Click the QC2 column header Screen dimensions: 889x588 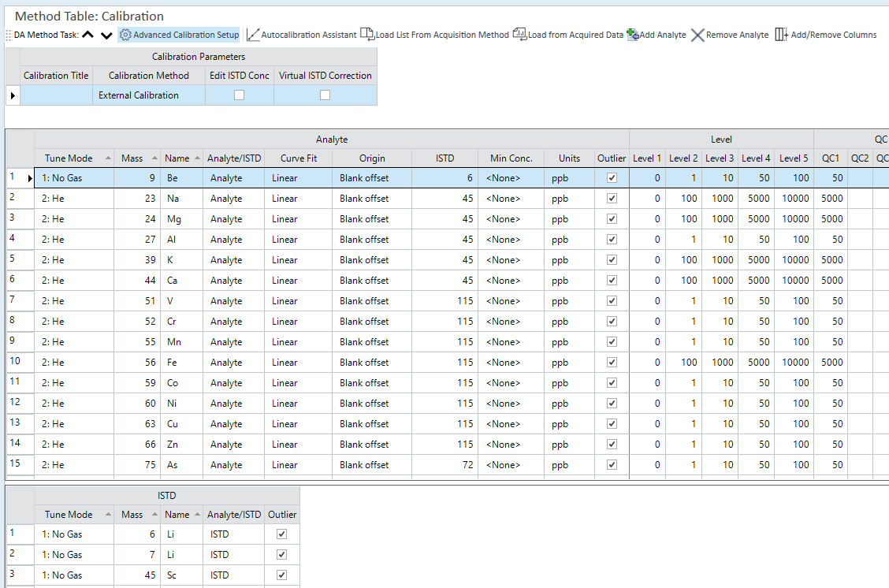coord(860,158)
